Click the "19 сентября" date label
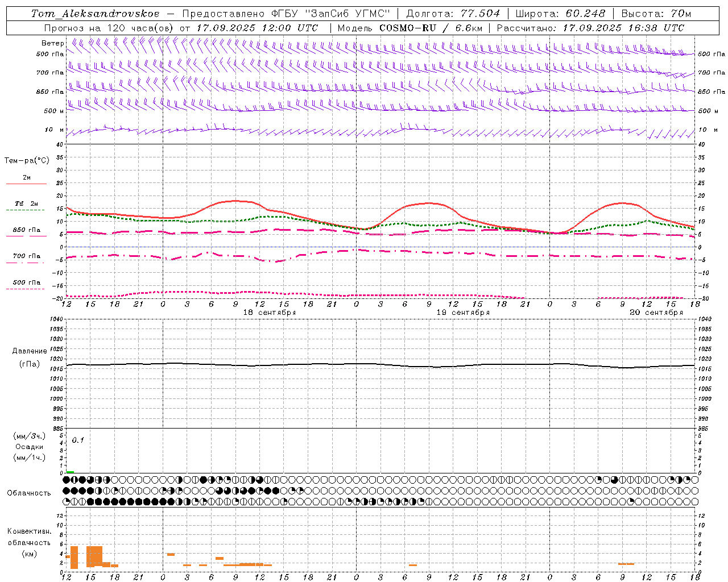This screenshot has width=728, height=582. coord(462,312)
